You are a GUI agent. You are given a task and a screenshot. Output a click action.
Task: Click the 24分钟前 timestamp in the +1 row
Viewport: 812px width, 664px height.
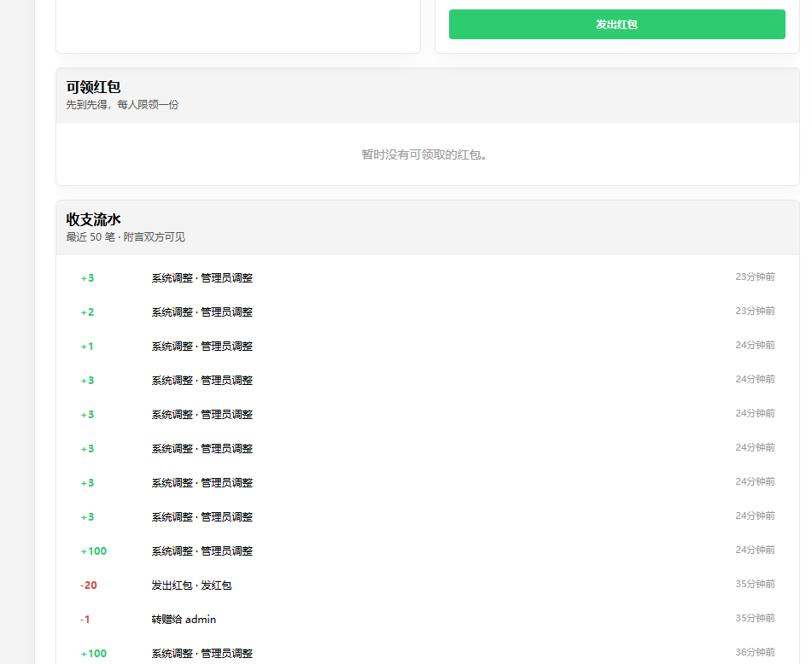[755, 345]
